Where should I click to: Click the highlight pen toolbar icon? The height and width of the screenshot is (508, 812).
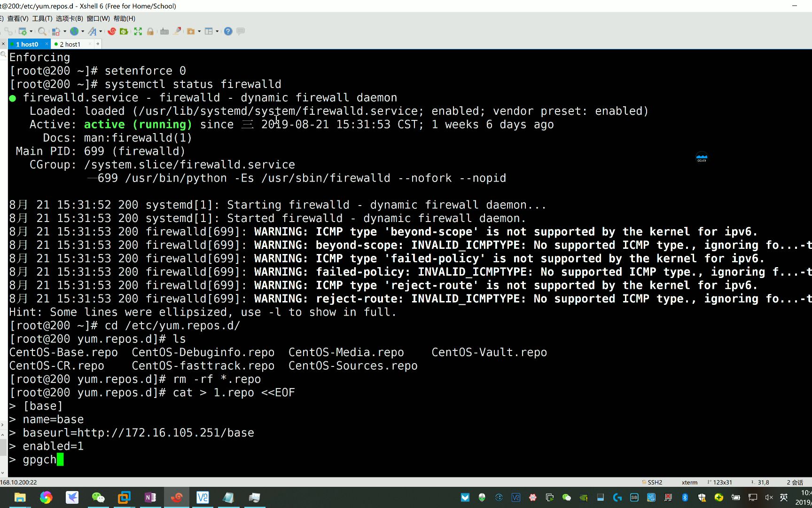[177, 32]
